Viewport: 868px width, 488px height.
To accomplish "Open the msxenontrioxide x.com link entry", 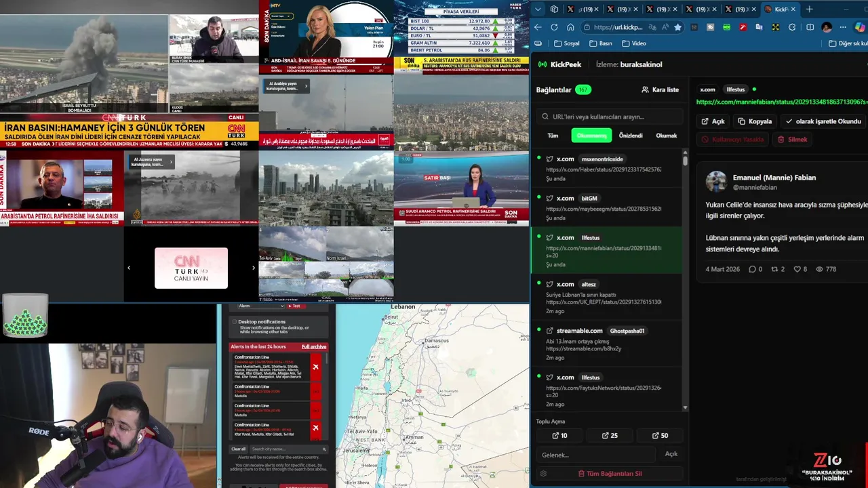I will point(607,169).
